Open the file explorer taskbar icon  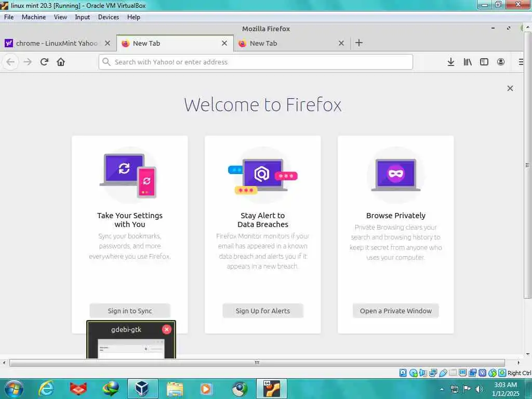click(175, 389)
